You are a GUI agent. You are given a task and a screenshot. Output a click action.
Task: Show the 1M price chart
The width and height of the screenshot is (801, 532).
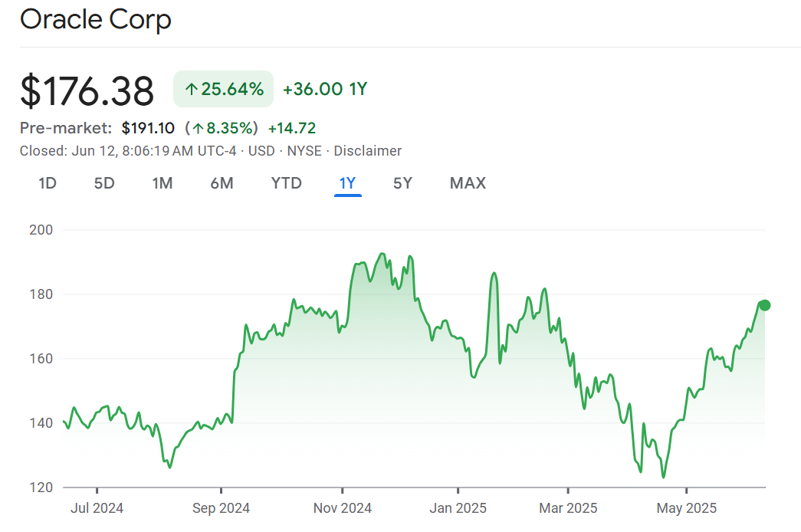(162, 183)
